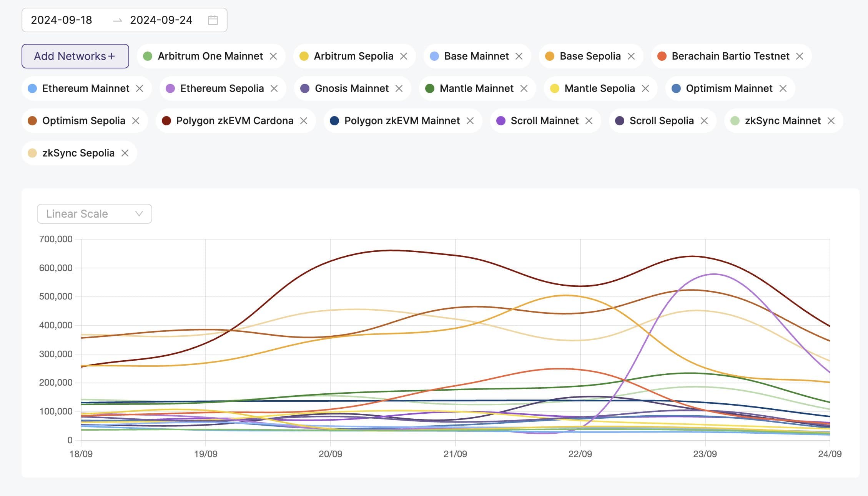Remove Berachain Bartio Testnet chip
This screenshot has height=496, width=868.
click(x=800, y=56)
